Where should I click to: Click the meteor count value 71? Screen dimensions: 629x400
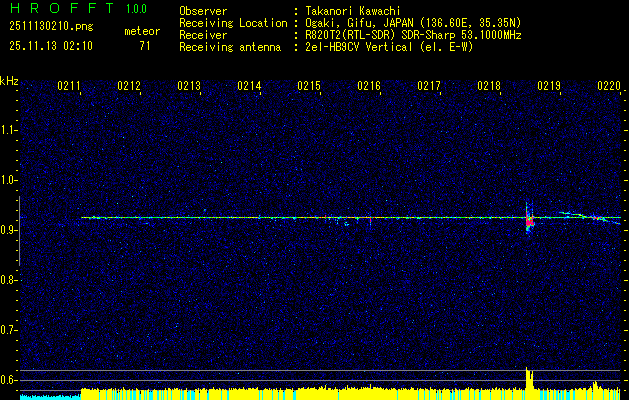pyautogui.click(x=144, y=46)
